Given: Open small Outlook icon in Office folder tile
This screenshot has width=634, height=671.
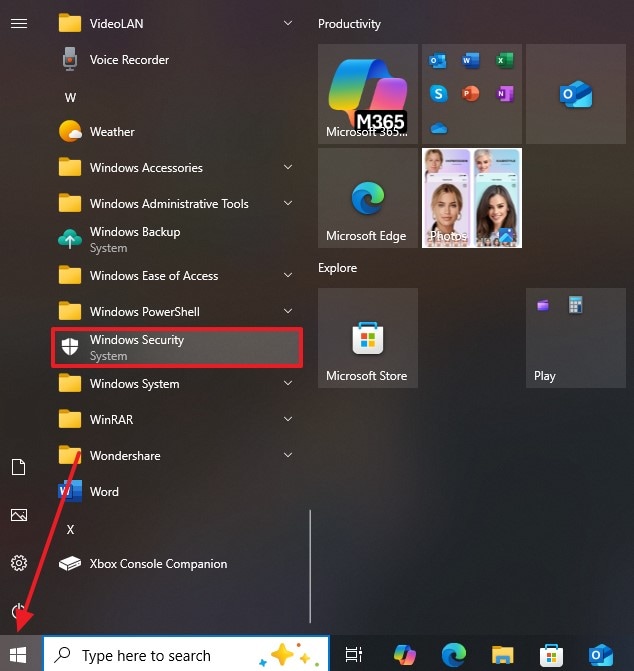Looking at the screenshot, I should click(x=438, y=60).
